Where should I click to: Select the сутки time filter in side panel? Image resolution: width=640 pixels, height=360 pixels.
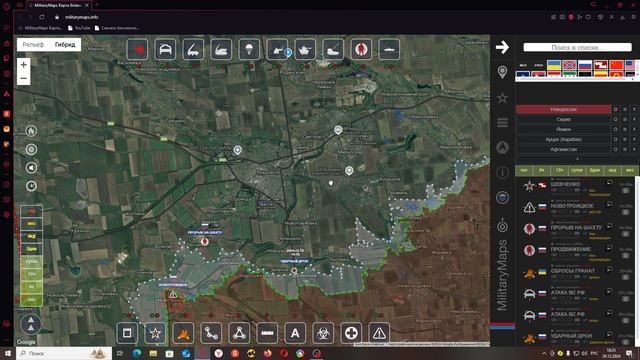click(x=577, y=171)
